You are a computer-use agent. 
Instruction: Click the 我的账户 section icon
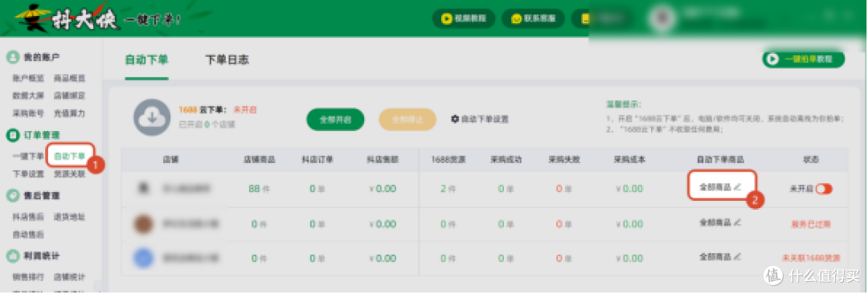point(13,57)
